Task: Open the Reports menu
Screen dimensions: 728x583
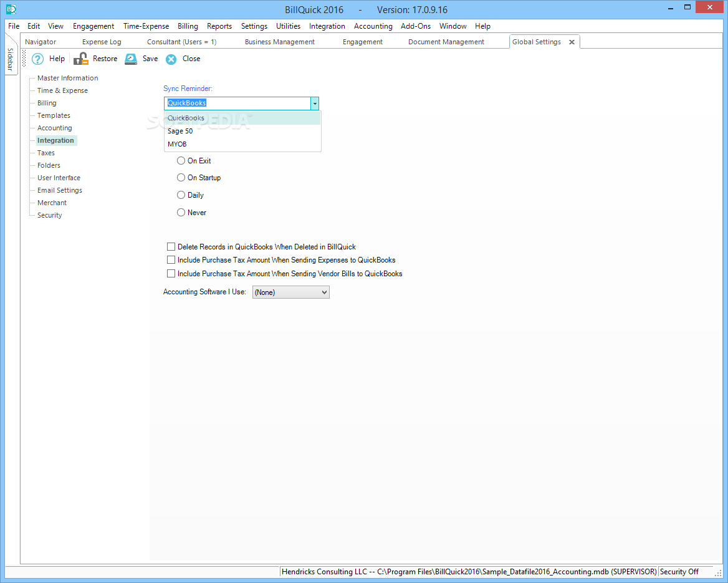Action: pos(219,26)
